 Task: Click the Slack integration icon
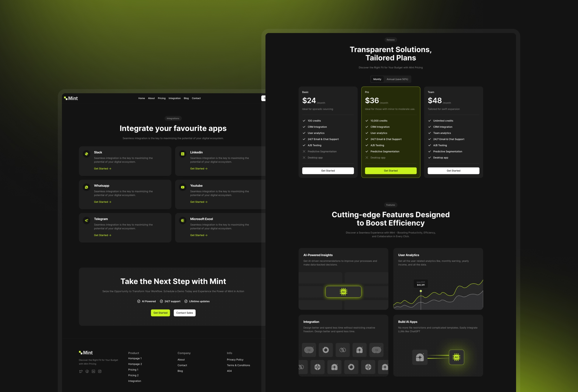[x=86, y=154]
